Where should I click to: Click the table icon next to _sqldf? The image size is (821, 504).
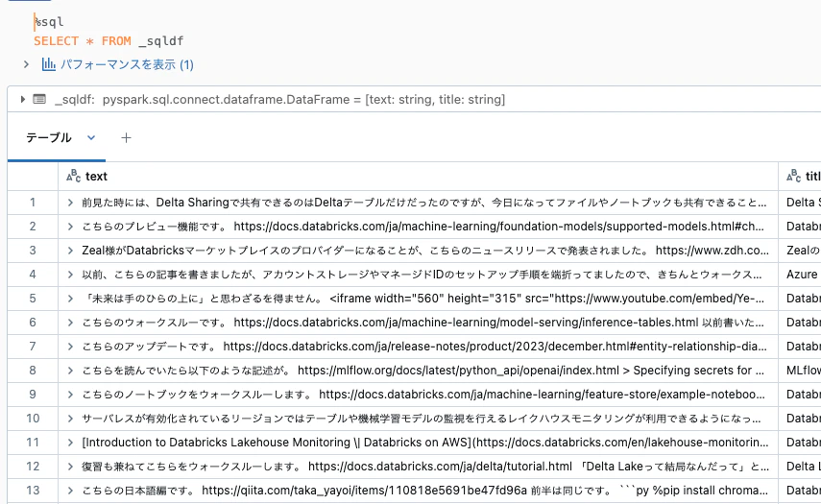point(39,99)
